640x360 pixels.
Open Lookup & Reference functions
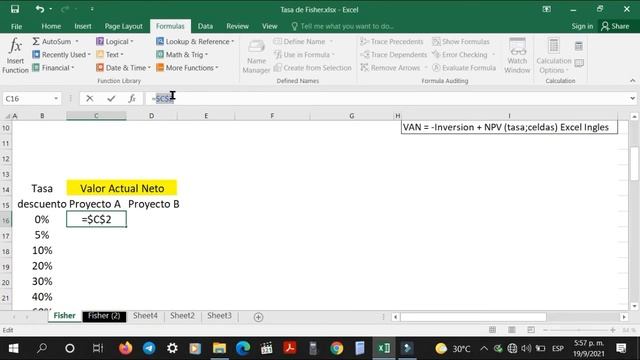[x=195, y=42]
